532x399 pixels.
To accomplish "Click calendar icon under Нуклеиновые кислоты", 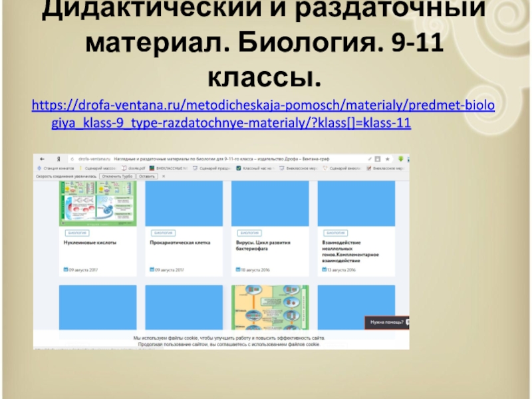I will pyautogui.click(x=65, y=270).
